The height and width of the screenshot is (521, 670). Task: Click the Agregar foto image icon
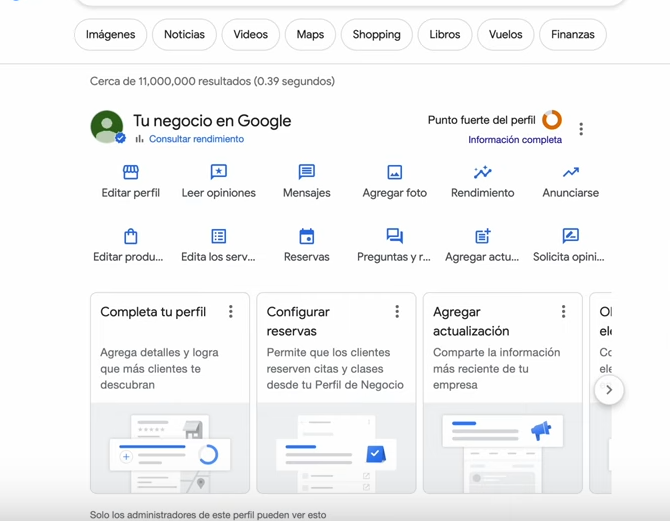pyautogui.click(x=394, y=172)
